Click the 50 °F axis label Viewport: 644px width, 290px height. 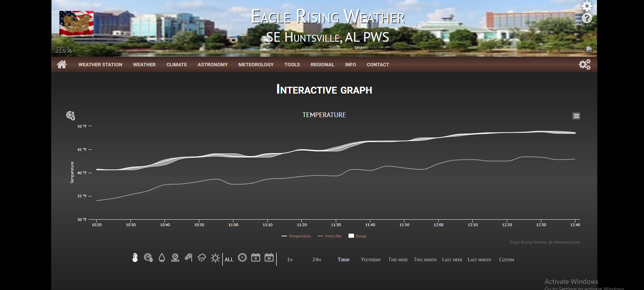tap(82, 126)
